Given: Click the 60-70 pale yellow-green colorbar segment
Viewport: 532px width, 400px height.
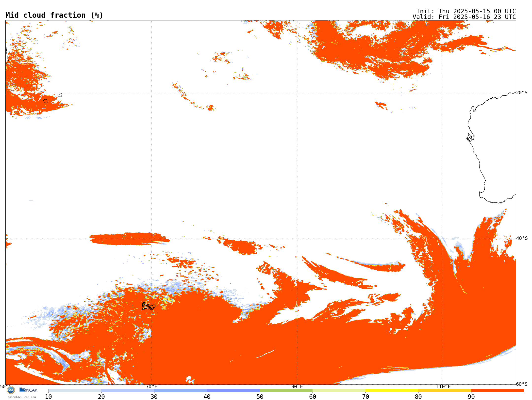Looking at the screenshot, I should click(339, 391).
